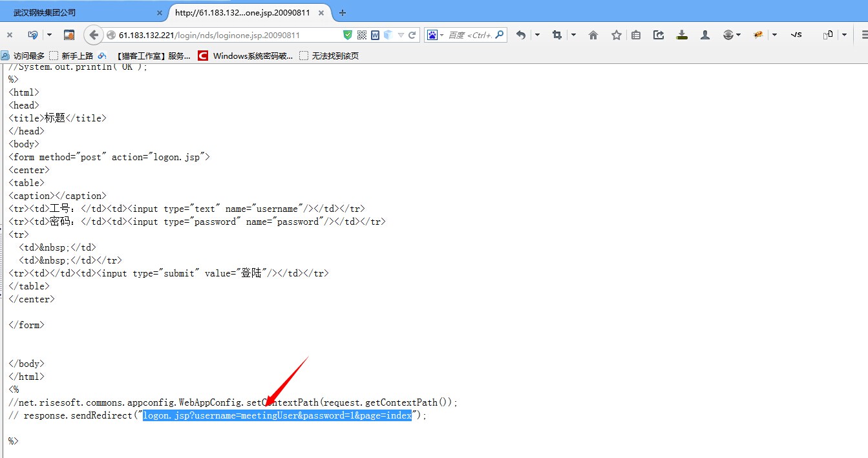
Task: Click the NoScript √S icon
Action: pyautogui.click(x=796, y=35)
